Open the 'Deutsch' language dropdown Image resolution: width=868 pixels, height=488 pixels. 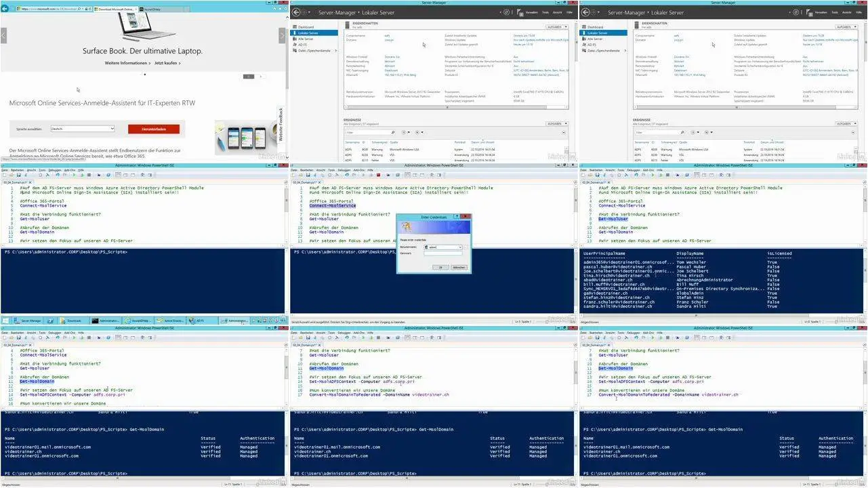82,128
